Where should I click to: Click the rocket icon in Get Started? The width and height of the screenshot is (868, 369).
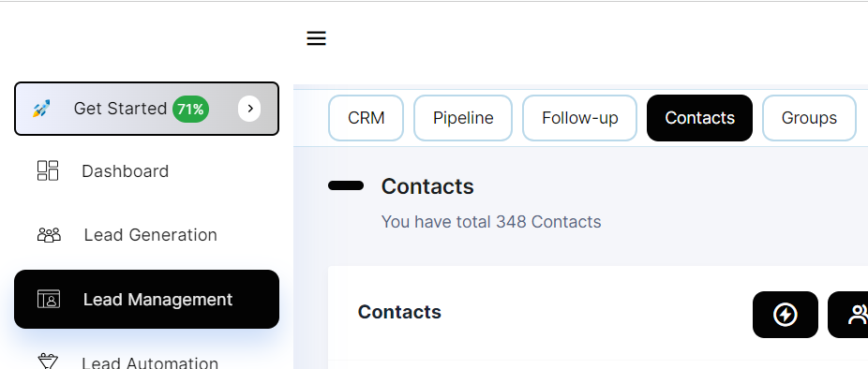[41, 109]
